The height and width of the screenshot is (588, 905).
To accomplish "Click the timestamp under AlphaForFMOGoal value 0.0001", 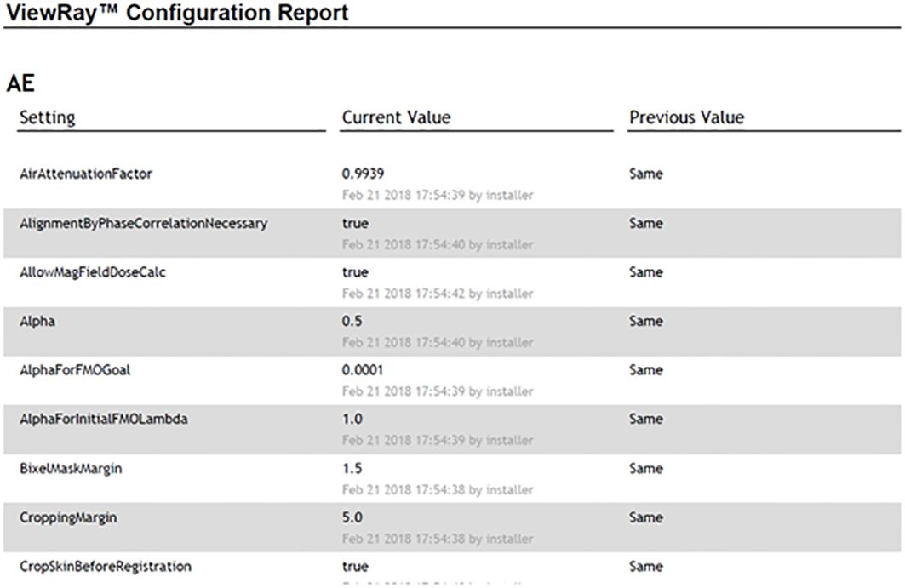I will coord(438,391).
